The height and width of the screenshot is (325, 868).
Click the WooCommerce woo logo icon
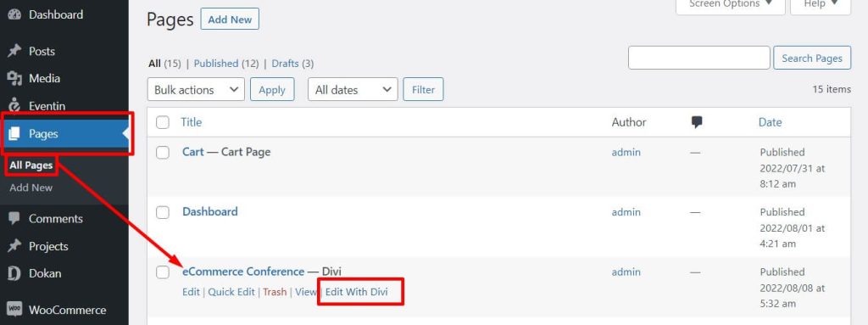pos(14,310)
